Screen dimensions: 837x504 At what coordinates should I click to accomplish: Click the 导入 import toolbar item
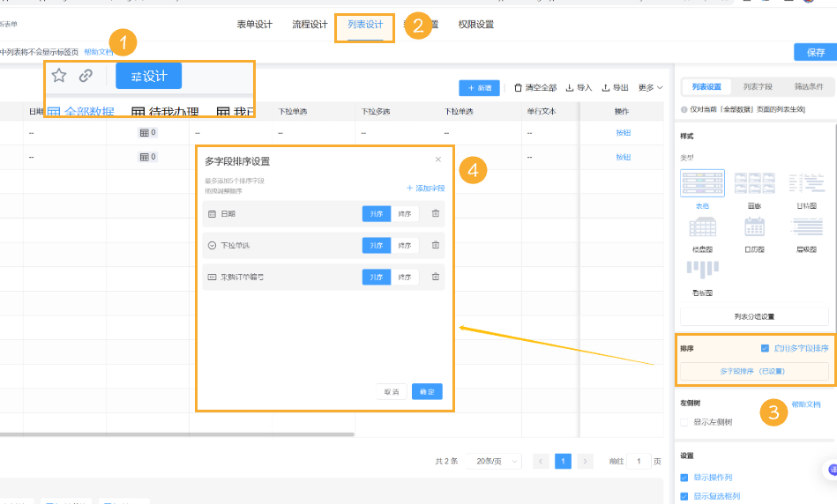click(x=579, y=87)
